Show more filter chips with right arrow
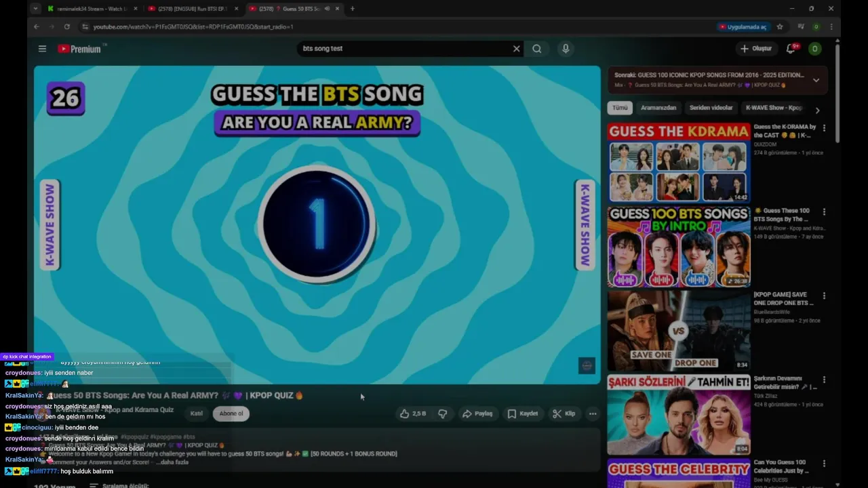This screenshot has width=868, height=488. (x=817, y=110)
